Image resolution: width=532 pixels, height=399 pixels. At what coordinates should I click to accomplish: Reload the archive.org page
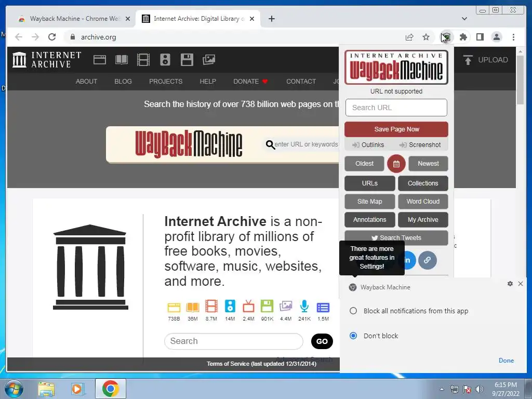pos(52,37)
